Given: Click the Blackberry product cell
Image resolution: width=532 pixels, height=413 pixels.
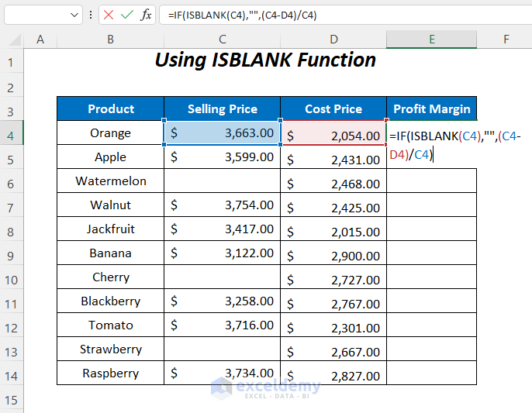Looking at the screenshot, I should click(111, 301).
